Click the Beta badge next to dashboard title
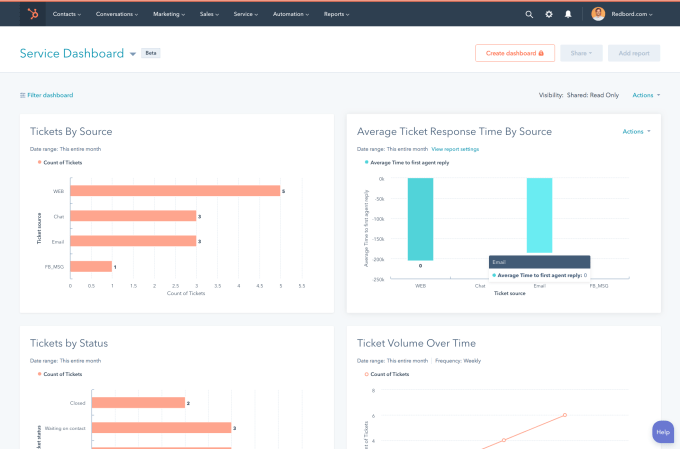 click(x=150, y=53)
